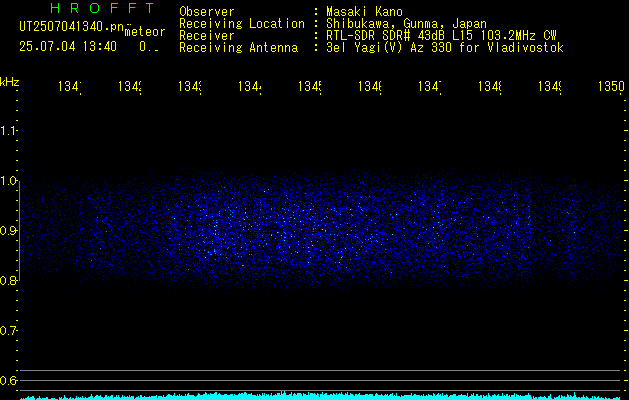Click location text Shibukawa, Gunma, Japan
Image resolution: width=629 pixels, height=400 pixels.
(406, 24)
